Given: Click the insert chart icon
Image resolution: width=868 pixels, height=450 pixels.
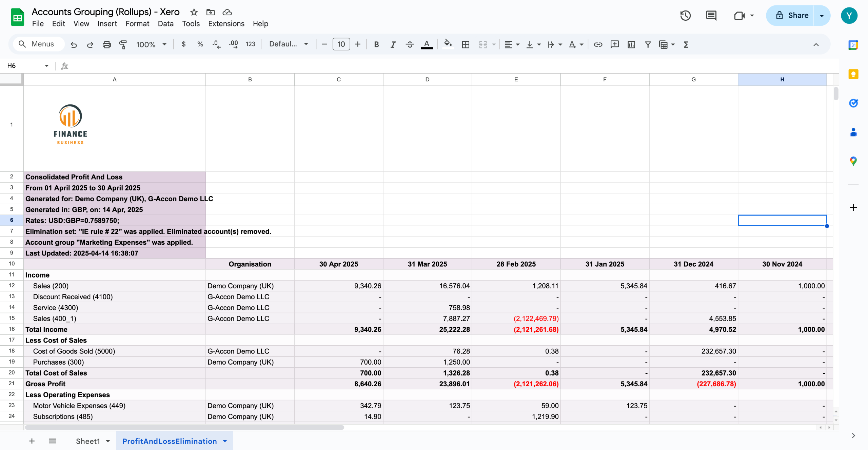Looking at the screenshot, I should pyautogui.click(x=631, y=44).
